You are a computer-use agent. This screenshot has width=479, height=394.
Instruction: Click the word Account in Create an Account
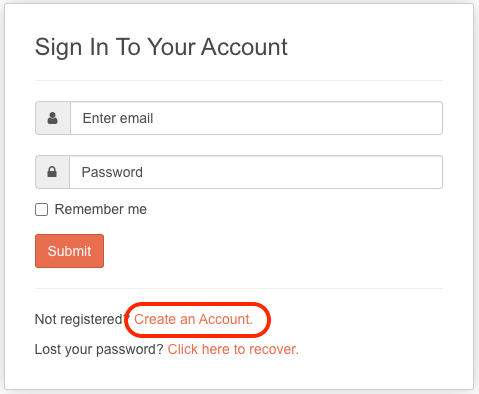226,319
